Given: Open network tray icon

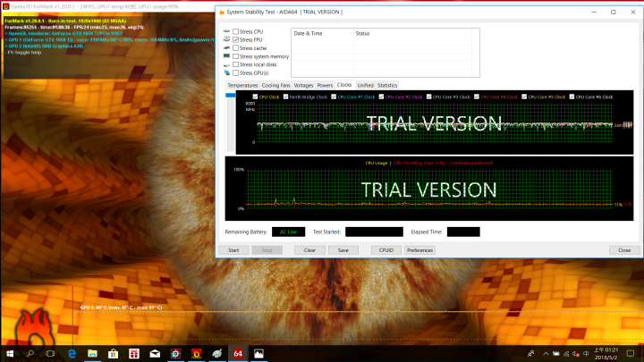Looking at the screenshot, I should pyautogui.click(x=566, y=353).
